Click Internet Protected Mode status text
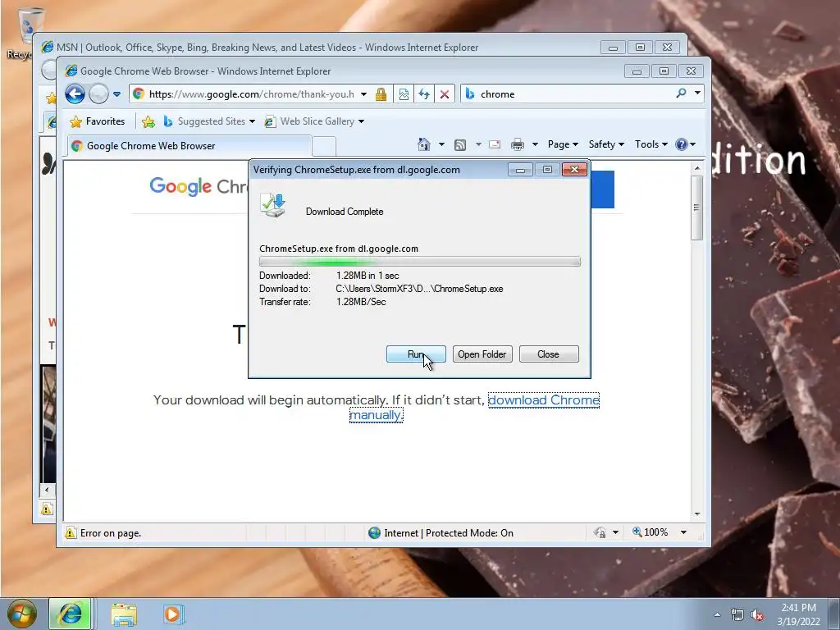Screen dimensions: 840x630 coord(449,533)
